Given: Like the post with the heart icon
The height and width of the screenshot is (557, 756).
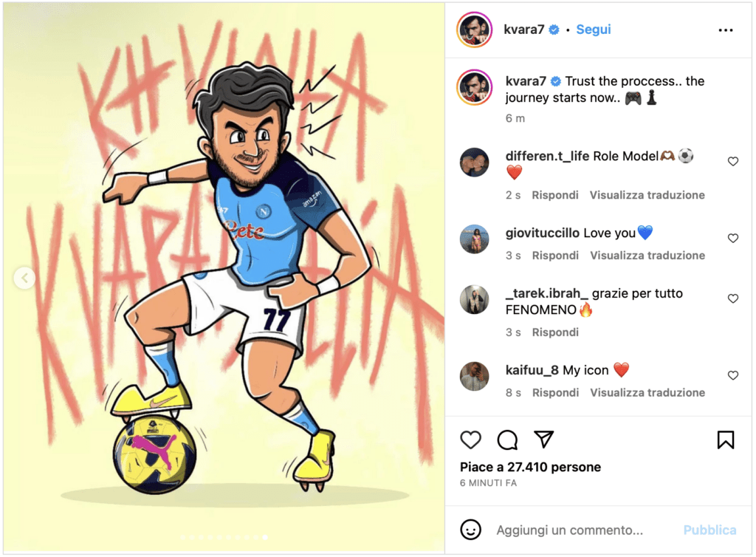Looking at the screenshot, I should (x=470, y=440).
